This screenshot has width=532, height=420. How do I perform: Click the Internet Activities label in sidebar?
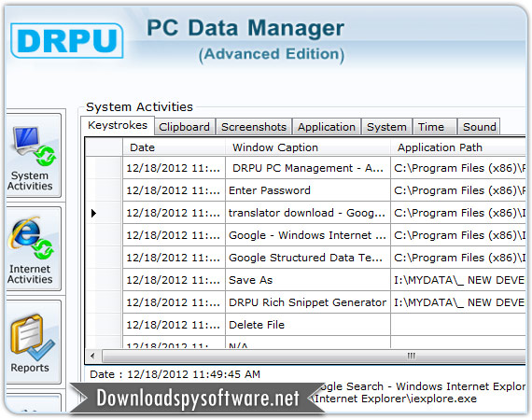click(x=30, y=274)
